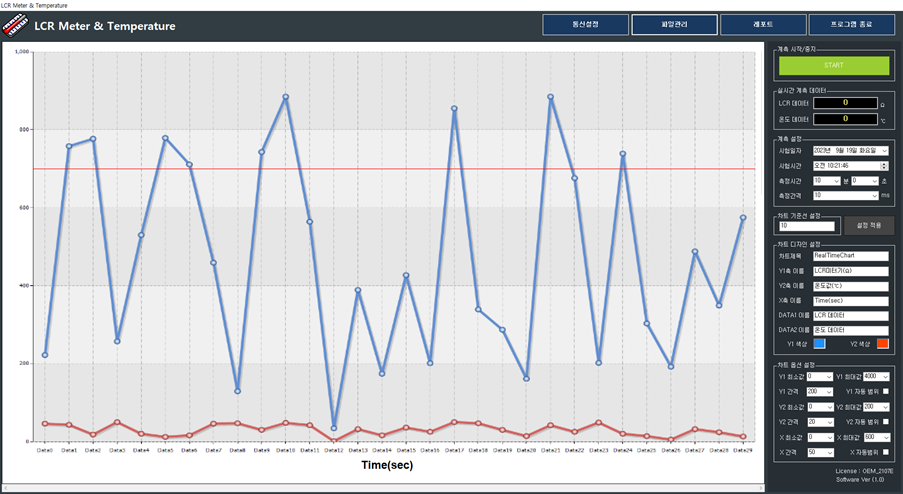Click the 차트제목 RealTimeChart input field
Image resolution: width=903 pixels, height=494 pixels.
coord(851,256)
